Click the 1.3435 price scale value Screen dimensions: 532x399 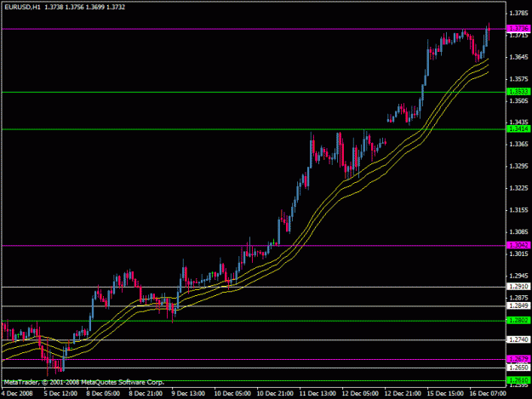coord(518,122)
